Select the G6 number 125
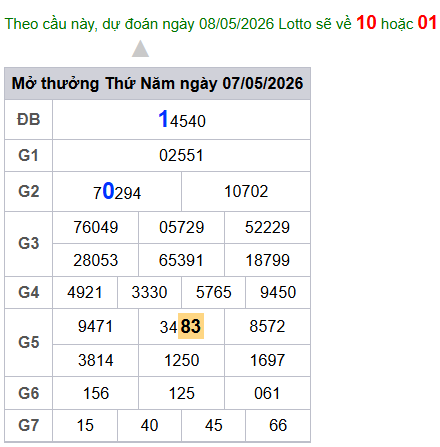Image resolution: width=440 pixels, height=447 pixels. click(182, 393)
